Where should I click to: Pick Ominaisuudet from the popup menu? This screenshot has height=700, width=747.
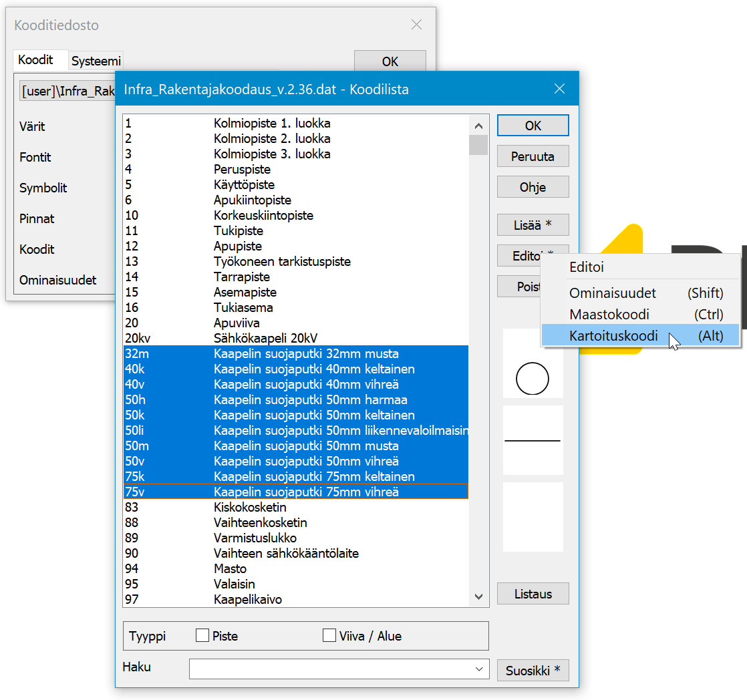click(x=612, y=293)
